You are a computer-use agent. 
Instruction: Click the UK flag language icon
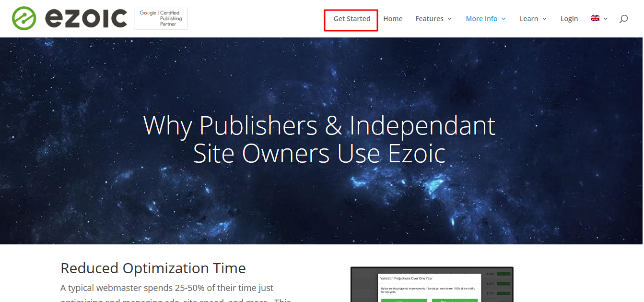595,18
